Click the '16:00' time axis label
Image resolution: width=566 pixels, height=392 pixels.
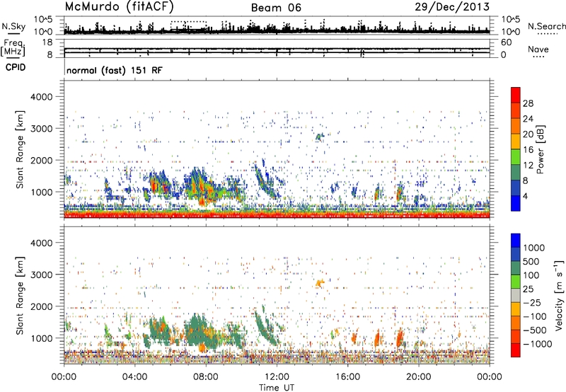(348, 377)
